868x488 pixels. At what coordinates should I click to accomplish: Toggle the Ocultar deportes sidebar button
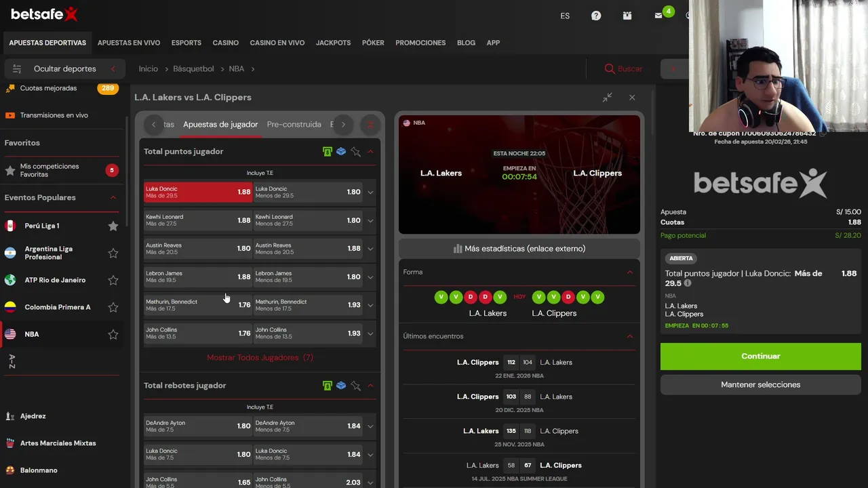click(x=64, y=68)
